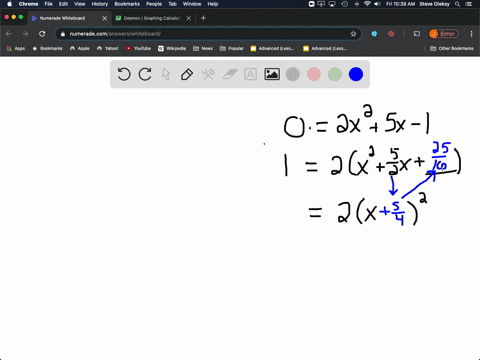
Task: Open the File menu
Action: click(49, 4)
